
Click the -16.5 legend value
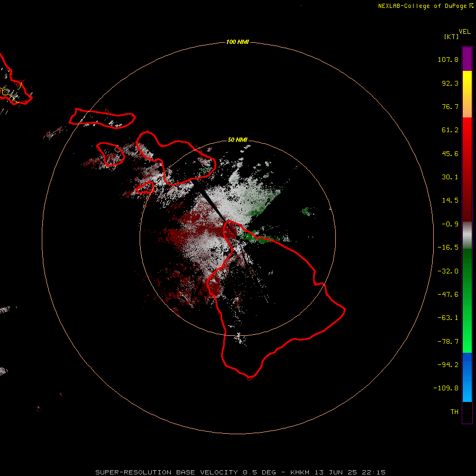tap(448, 248)
